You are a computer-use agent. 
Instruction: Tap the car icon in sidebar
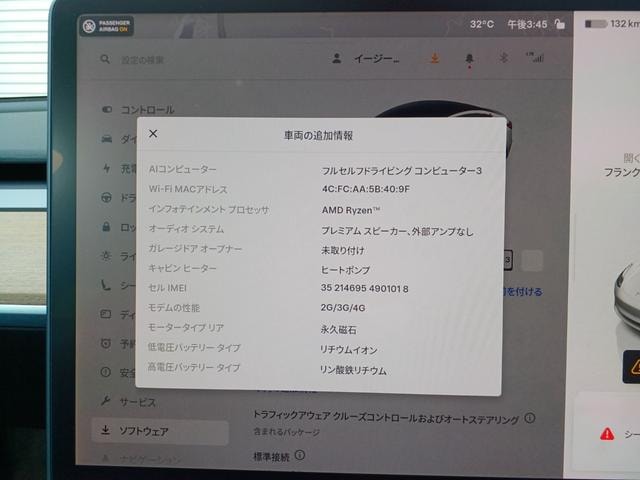click(x=107, y=139)
